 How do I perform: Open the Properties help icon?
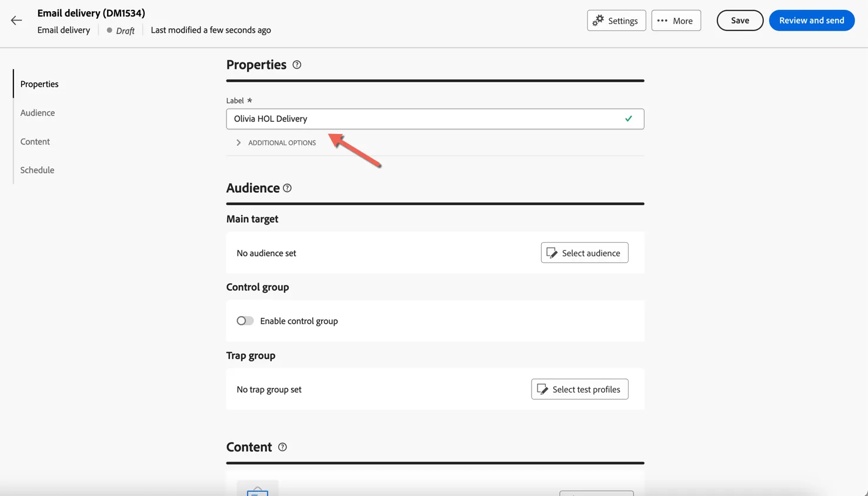point(297,65)
